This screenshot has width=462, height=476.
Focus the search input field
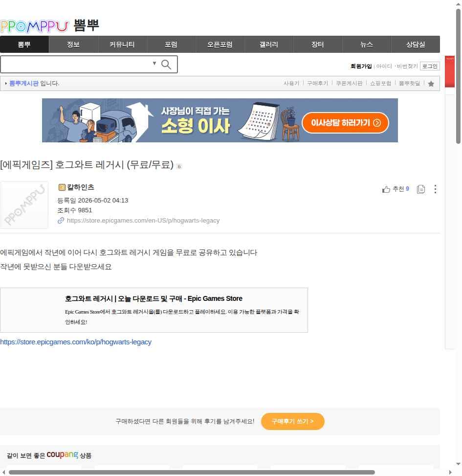(x=76, y=65)
